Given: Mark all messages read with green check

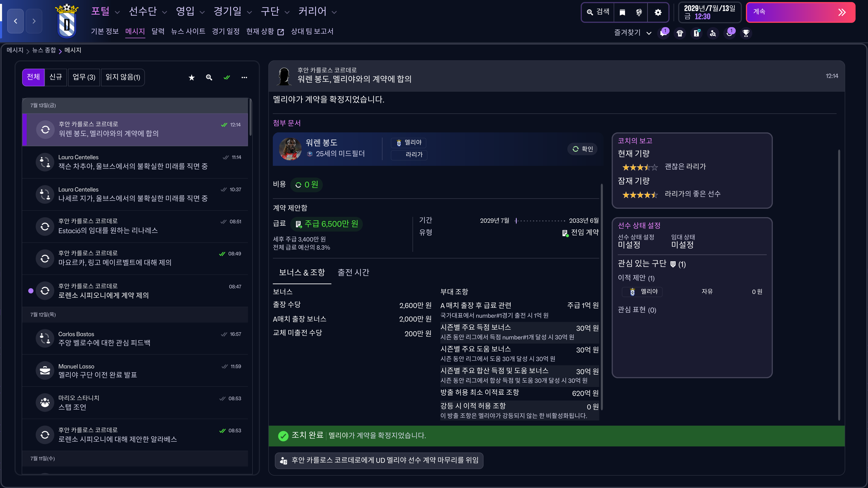Looking at the screenshot, I should point(227,77).
